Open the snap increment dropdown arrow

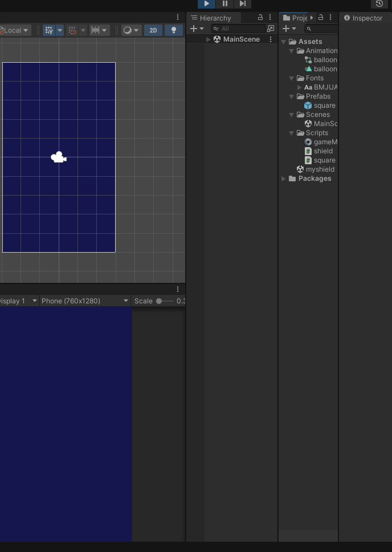(x=104, y=30)
